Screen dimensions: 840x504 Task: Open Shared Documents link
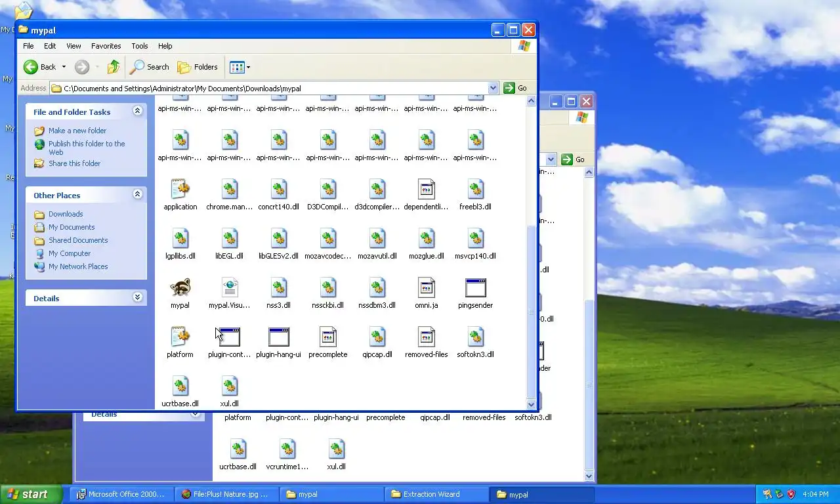pos(78,240)
